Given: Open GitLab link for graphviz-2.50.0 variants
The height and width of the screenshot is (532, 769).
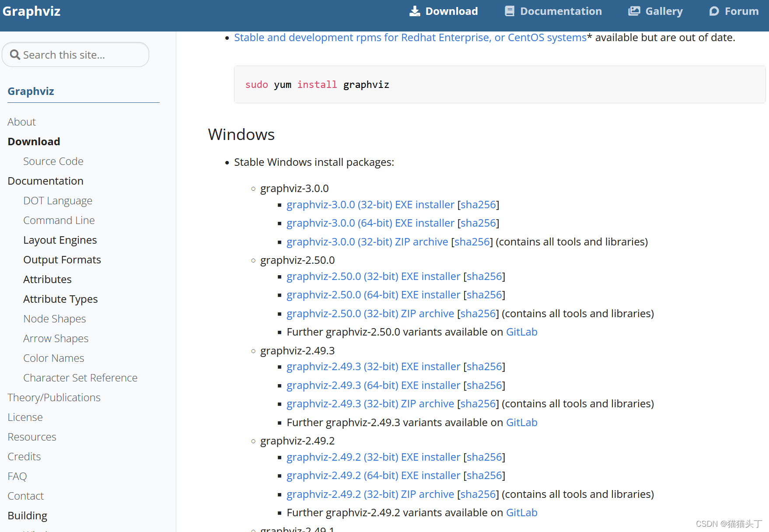Looking at the screenshot, I should 522,332.
